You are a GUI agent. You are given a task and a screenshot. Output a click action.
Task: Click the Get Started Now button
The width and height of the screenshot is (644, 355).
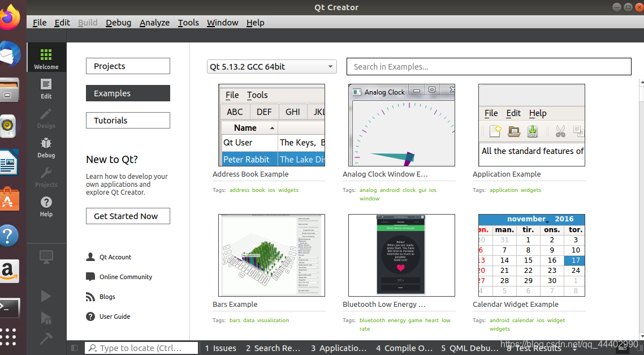tap(128, 216)
